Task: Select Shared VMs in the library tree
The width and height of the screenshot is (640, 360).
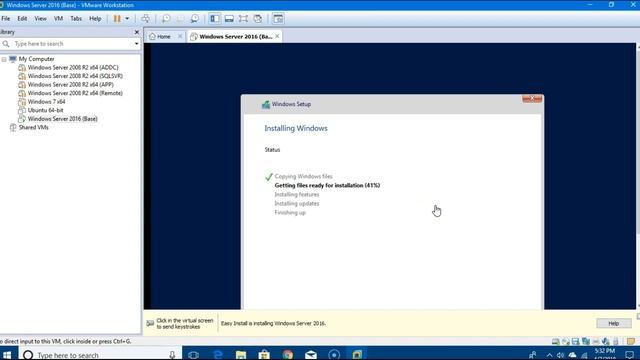Action: [33, 127]
